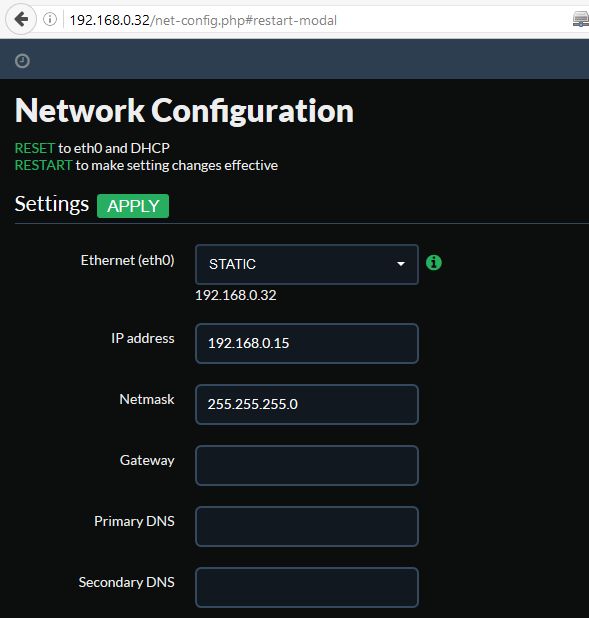Click the caret arrow in the STATIC combo box
Viewport: 589px width, 618px height.
click(401, 264)
